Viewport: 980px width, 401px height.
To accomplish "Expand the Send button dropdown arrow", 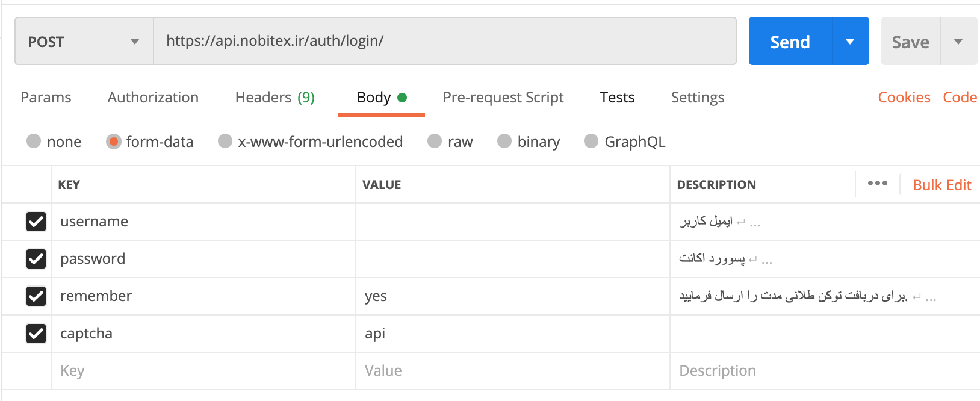I will [x=850, y=42].
